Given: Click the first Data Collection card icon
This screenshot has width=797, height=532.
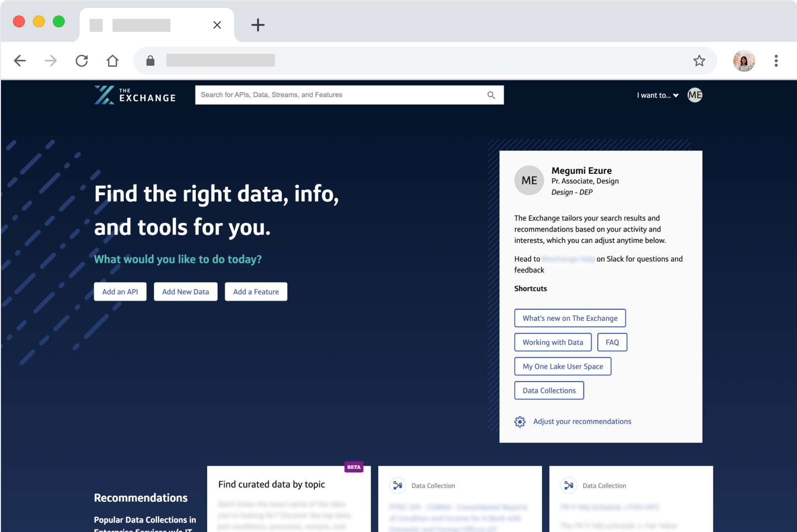Looking at the screenshot, I should 398,485.
